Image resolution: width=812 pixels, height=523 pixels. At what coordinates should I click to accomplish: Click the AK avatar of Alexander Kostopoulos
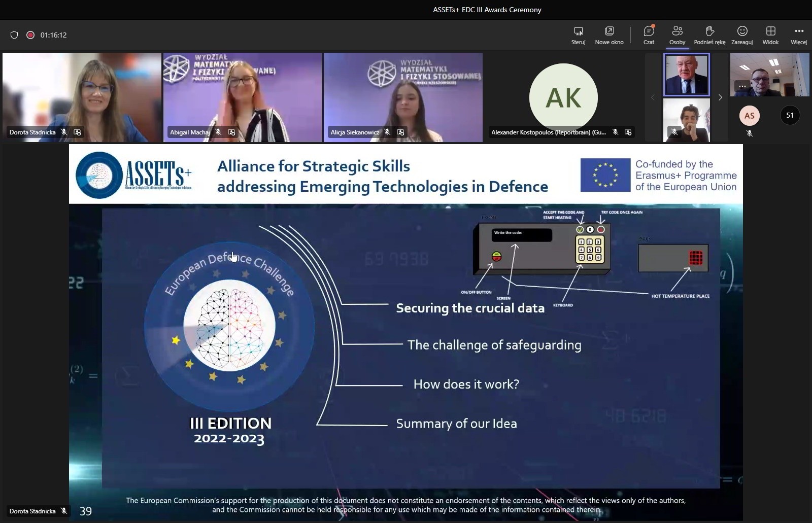[x=563, y=97]
